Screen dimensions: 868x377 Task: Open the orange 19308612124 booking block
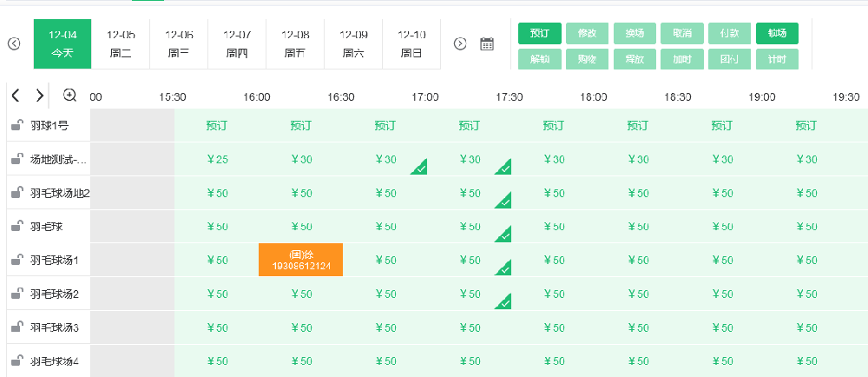click(300, 260)
